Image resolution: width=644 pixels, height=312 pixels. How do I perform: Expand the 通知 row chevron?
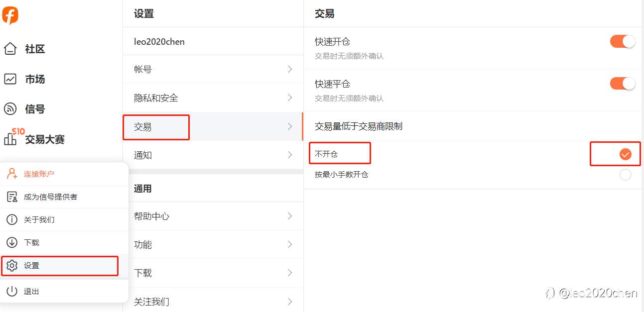click(290, 155)
